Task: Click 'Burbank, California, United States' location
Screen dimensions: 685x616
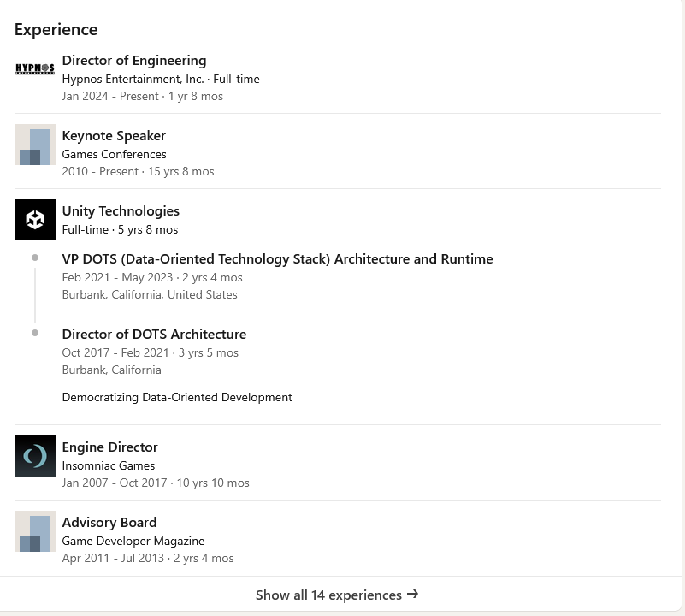Action: pos(150,294)
